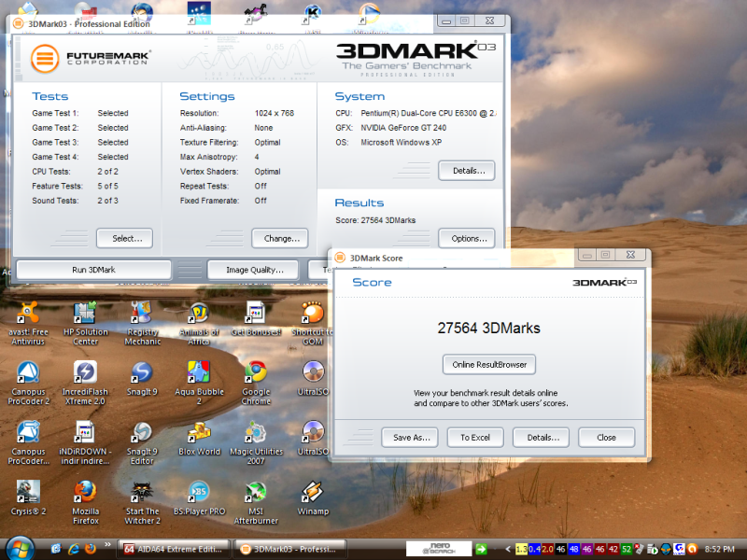This screenshot has width=747, height=560.
Task: Click the "1024 x 768" resolution value
Action: coord(275,113)
